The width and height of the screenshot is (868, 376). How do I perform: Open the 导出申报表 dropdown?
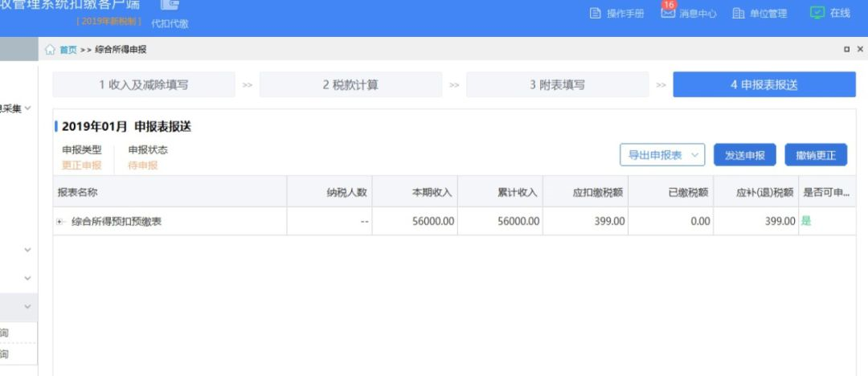[661, 155]
